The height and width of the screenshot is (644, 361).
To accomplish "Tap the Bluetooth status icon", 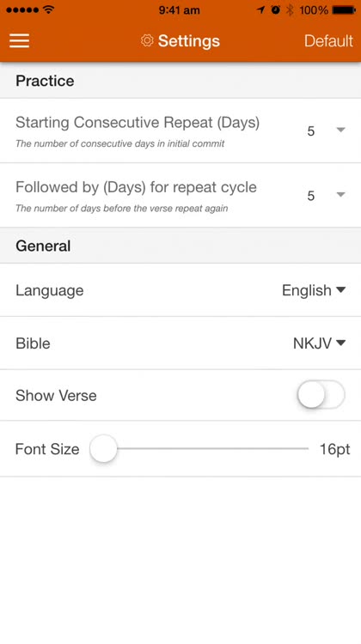I will (290, 9).
